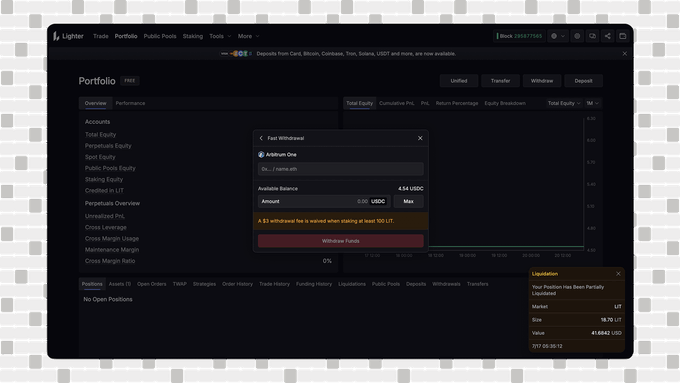
Task: View the Order History tab
Action: [237, 284]
